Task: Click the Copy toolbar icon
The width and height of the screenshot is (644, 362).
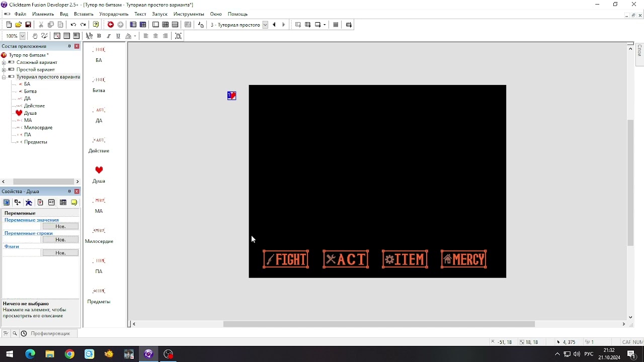Action: (x=51, y=25)
